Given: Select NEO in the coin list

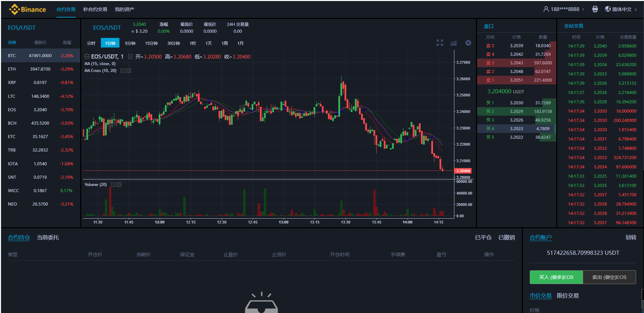Looking at the screenshot, I should (x=41, y=204).
